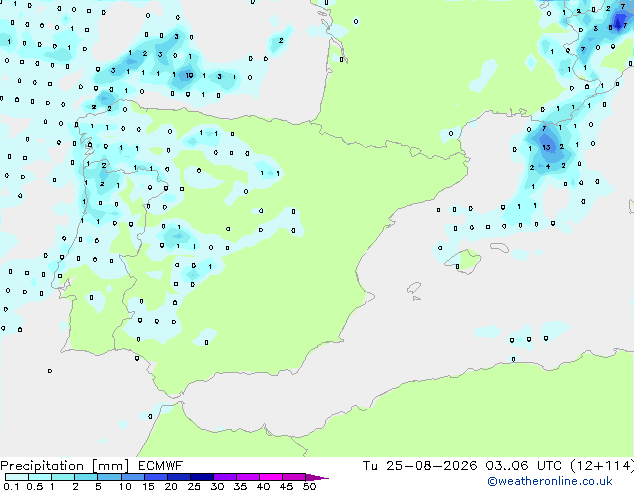Screen dimensions: 634x490
Task: Click the 25–30 mm dark navy swatch
Action: 201,477
